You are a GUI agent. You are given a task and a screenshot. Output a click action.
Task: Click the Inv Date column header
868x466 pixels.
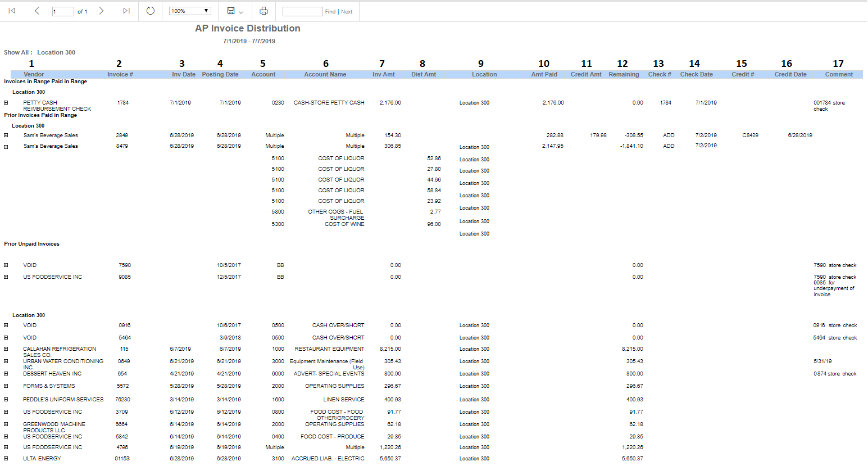pos(184,74)
